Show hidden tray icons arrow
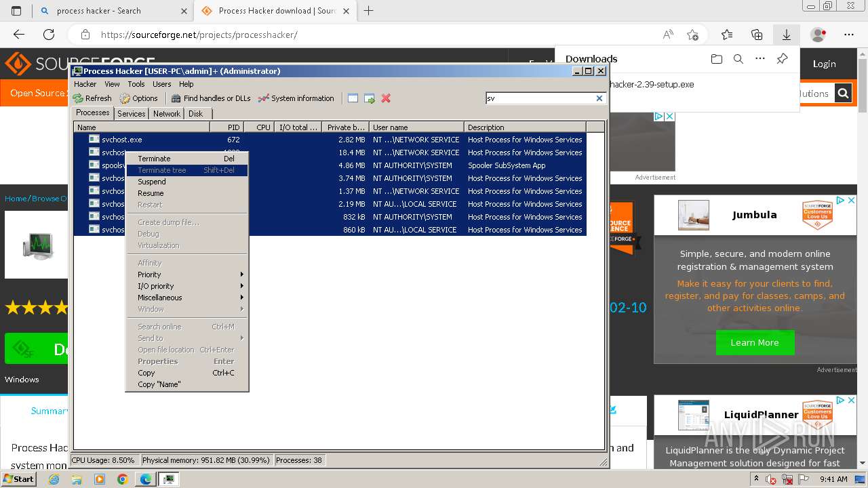This screenshot has width=868, height=488. tap(755, 479)
